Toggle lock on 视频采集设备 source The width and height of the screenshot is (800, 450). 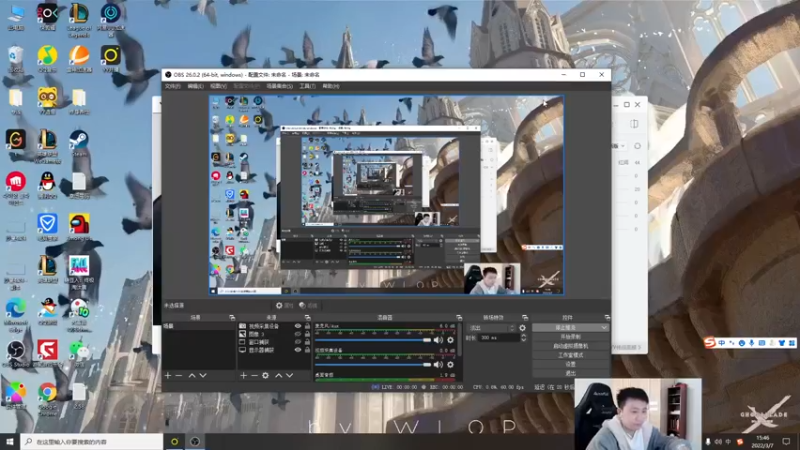pyautogui.click(x=307, y=326)
